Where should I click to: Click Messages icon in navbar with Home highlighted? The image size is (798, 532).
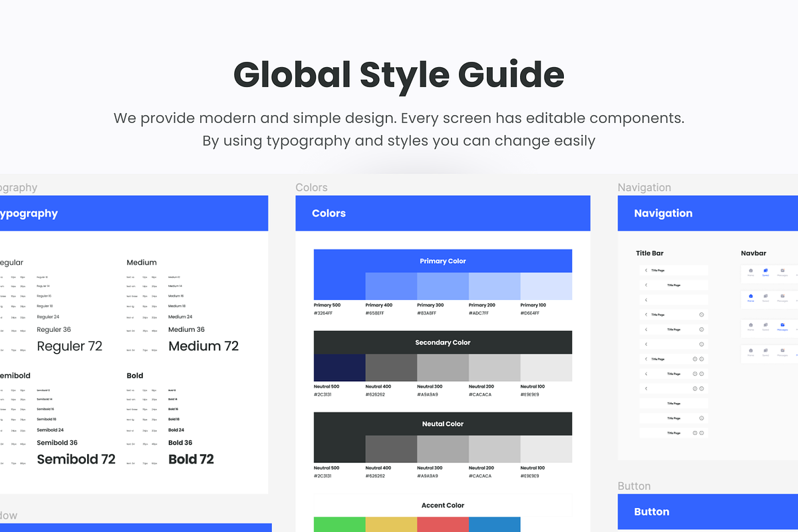pyautogui.click(x=783, y=296)
